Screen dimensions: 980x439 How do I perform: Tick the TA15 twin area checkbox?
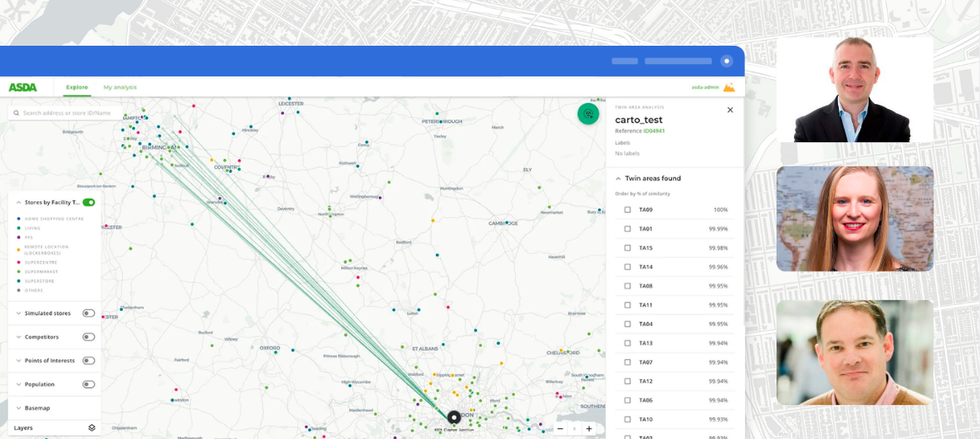tap(627, 248)
